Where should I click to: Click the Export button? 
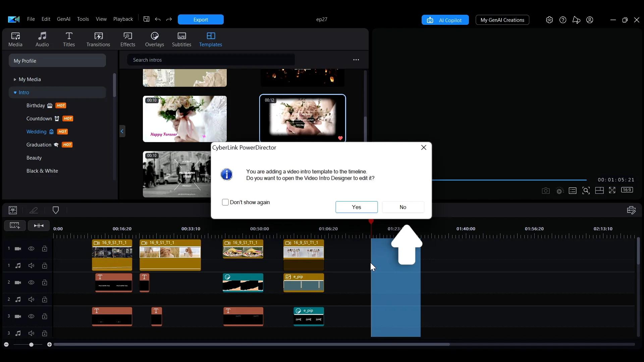(x=201, y=19)
